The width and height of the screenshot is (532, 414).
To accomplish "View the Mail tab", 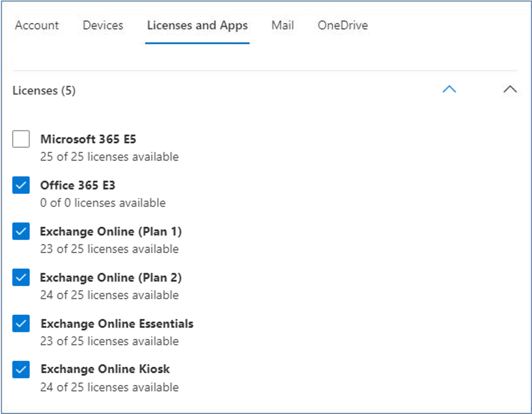I will pos(282,25).
